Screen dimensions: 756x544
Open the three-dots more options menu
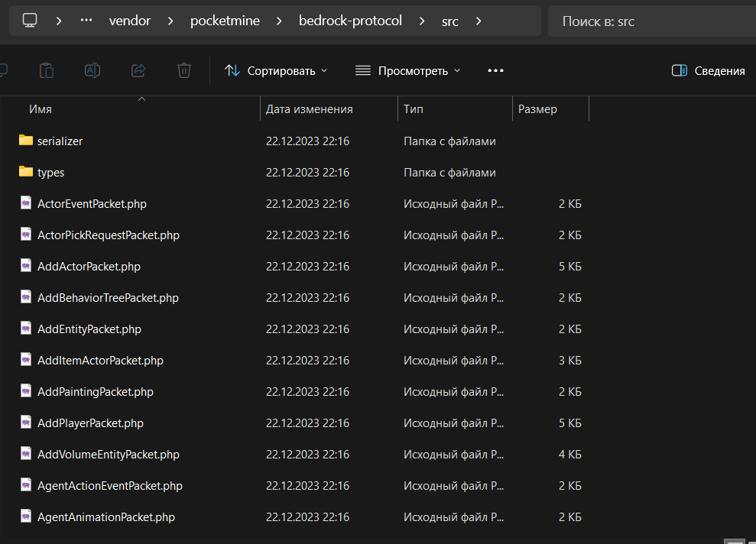click(x=495, y=70)
